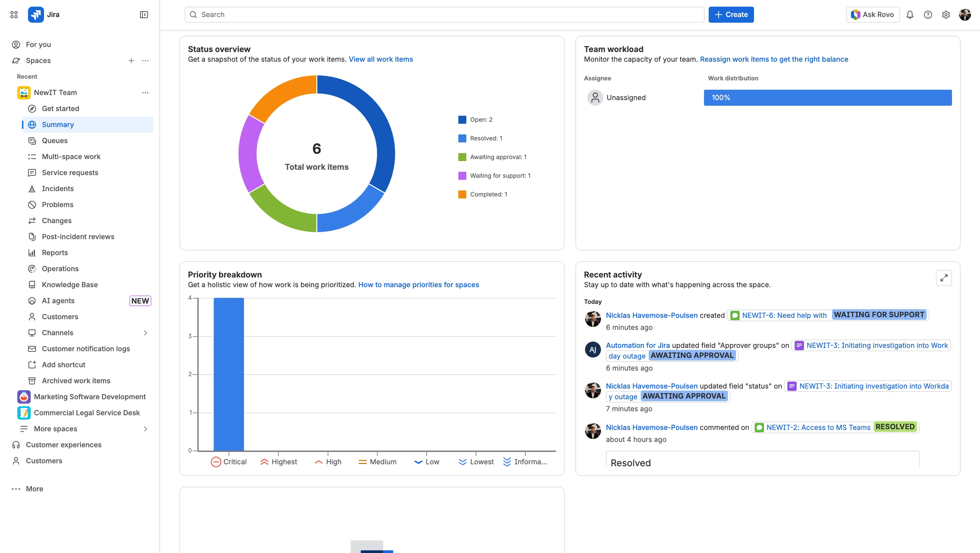Open the settings gear icon
The image size is (980, 553).
tap(946, 14)
